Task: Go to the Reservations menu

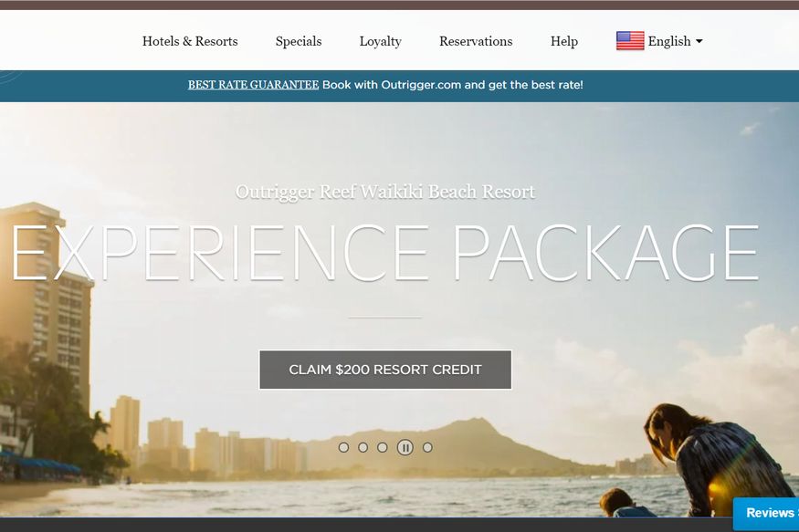Action: click(x=476, y=41)
